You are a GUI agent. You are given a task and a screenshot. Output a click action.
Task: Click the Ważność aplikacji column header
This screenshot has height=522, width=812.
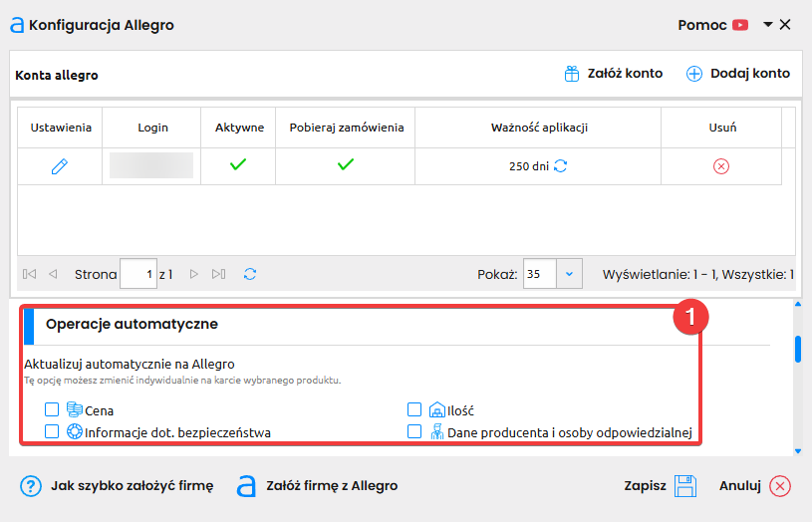[539, 128]
